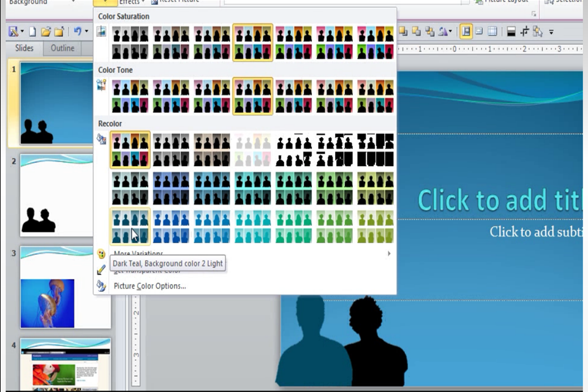Image resolution: width=588 pixels, height=392 pixels.
Task: Open the undo history dropdown arrow
Action: (x=86, y=31)
